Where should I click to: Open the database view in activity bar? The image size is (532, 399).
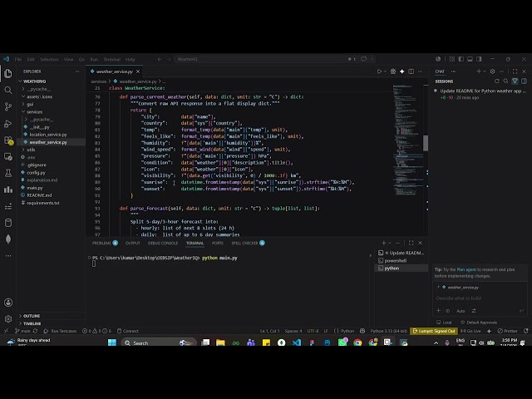(x=8, y=223)
